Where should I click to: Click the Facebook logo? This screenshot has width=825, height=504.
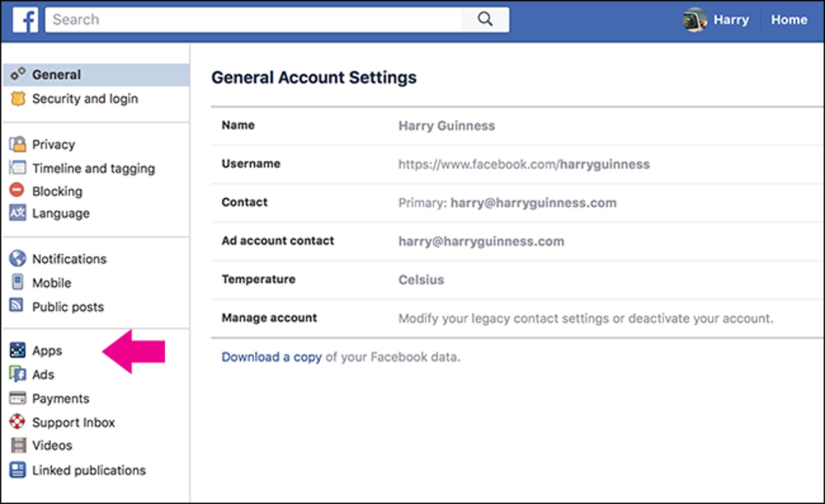click(x=25, y=19)
